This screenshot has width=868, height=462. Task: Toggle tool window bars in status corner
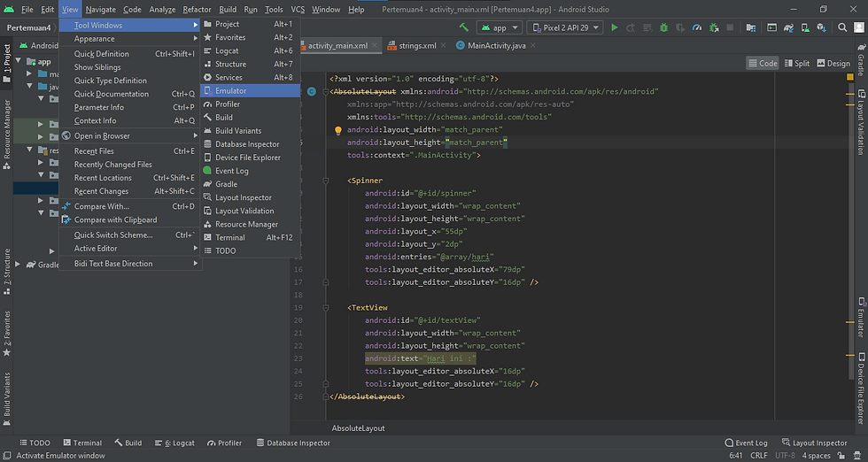click(7, 455)
